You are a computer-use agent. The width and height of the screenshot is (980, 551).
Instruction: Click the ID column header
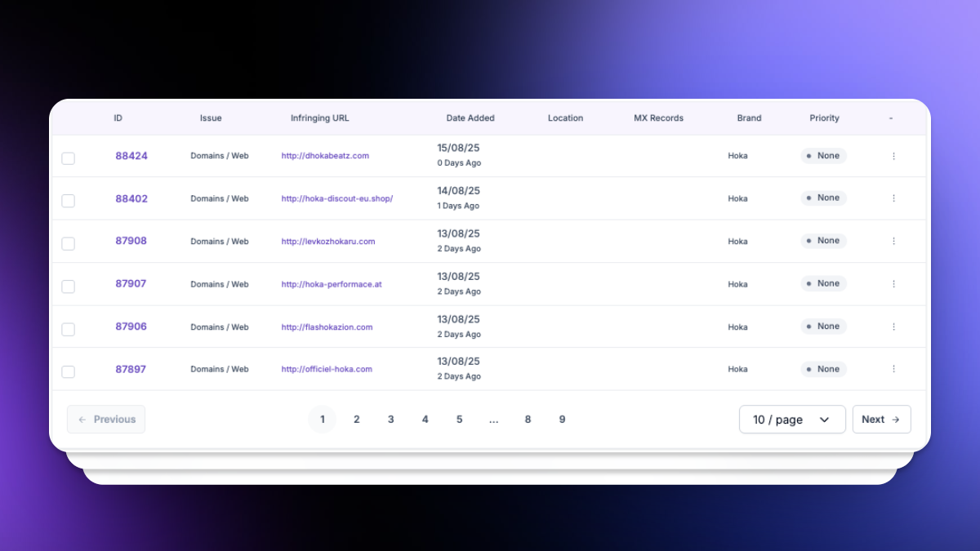pyautogui.click(x=118, y=118)
